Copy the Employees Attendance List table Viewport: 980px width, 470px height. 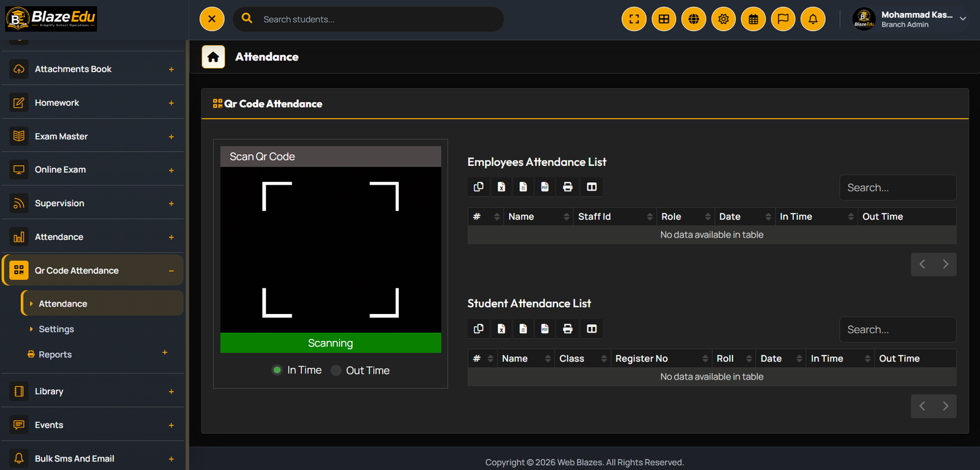[478, 187]
